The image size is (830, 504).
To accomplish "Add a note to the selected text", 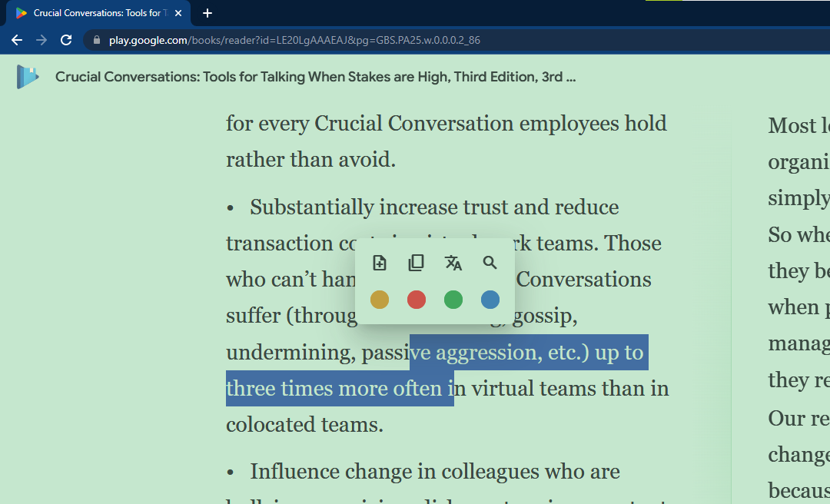I will coord(380,264).
